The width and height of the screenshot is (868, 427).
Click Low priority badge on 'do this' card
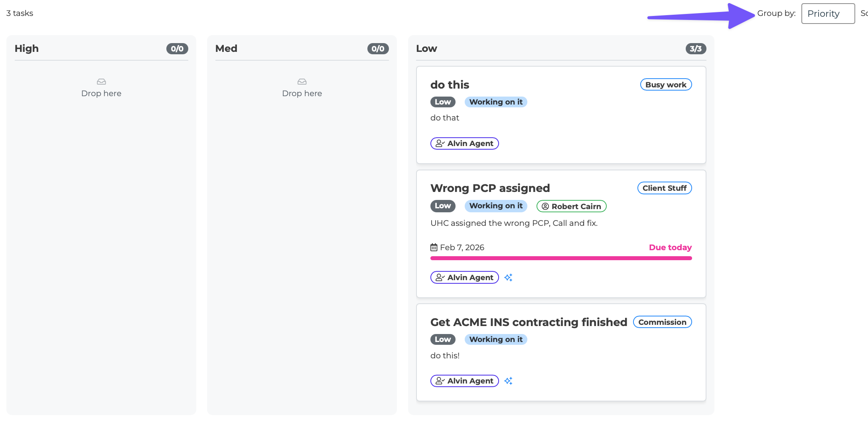point(443,102)
